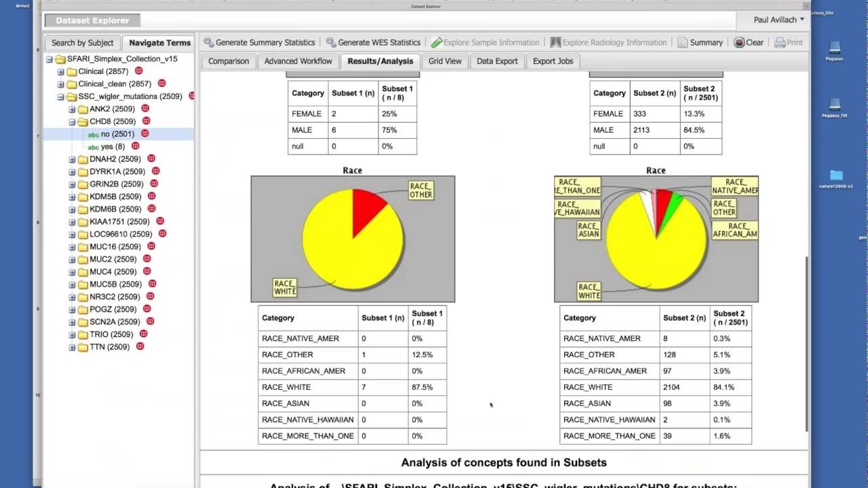The image size is (868, 488).
Task: Click red info icon beside MUC16
Action: 151,246
